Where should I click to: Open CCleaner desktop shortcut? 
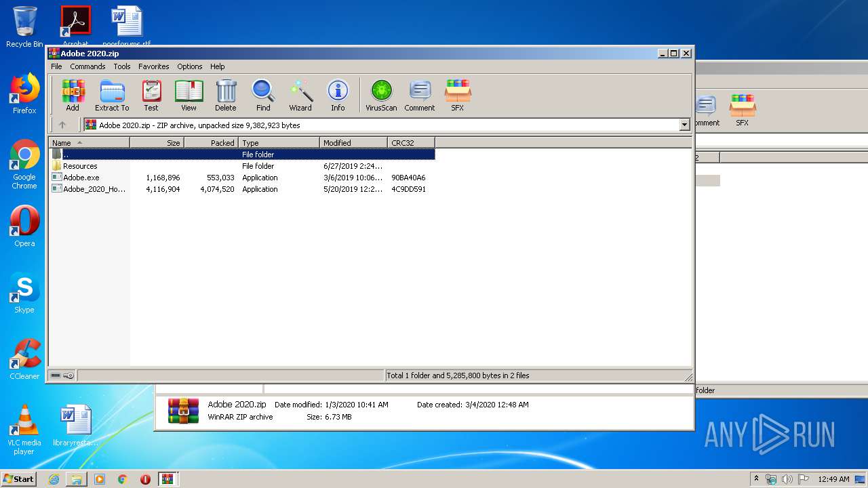[x=24, y=359]
